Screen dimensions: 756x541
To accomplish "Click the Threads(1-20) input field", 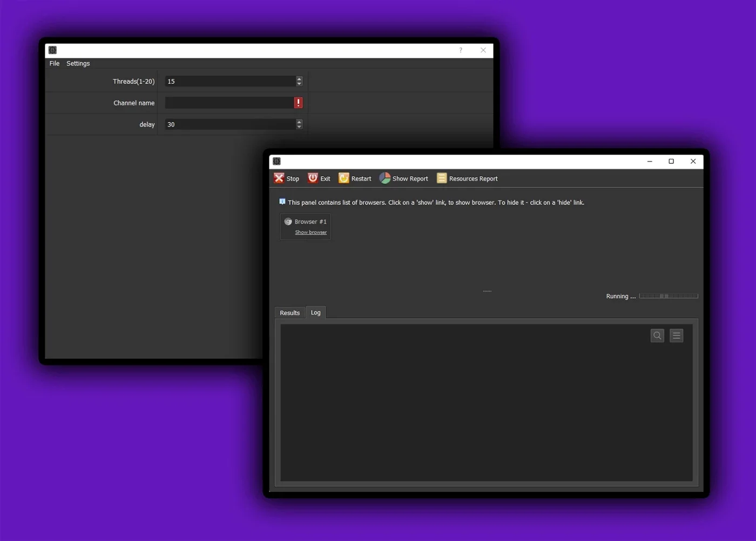I will 231,81.
